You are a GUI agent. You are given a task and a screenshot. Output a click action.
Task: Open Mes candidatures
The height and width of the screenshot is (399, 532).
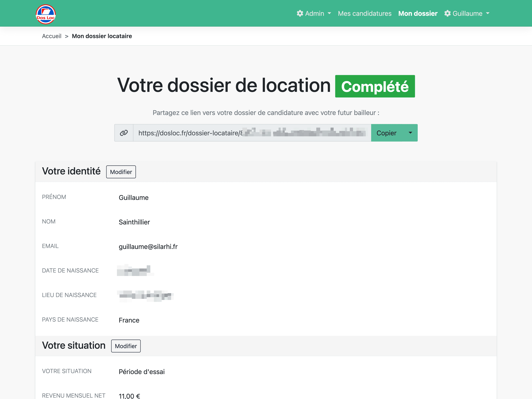[x=365, y=13]
